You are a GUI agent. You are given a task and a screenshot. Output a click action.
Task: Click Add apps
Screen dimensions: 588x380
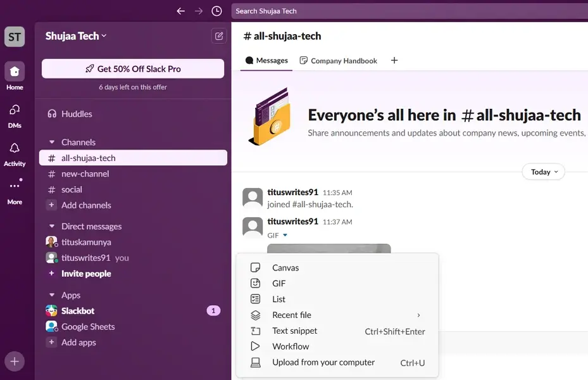point(133,342)
